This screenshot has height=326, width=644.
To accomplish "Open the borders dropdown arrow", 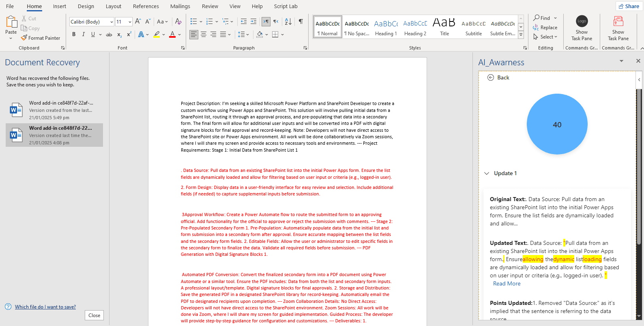I will (283, 34).
